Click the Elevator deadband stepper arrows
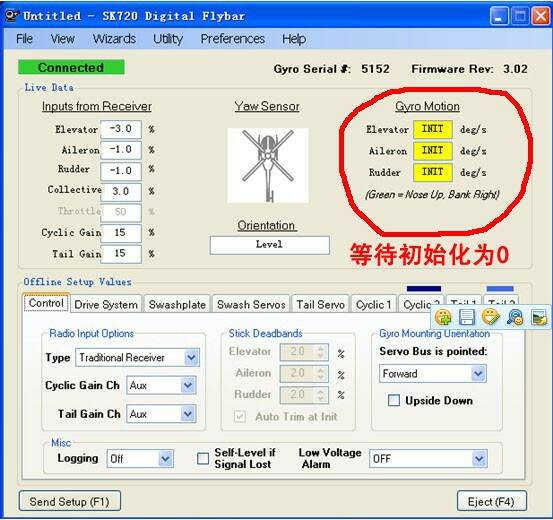This screenshot has width=553, height=520. point(320,352)
